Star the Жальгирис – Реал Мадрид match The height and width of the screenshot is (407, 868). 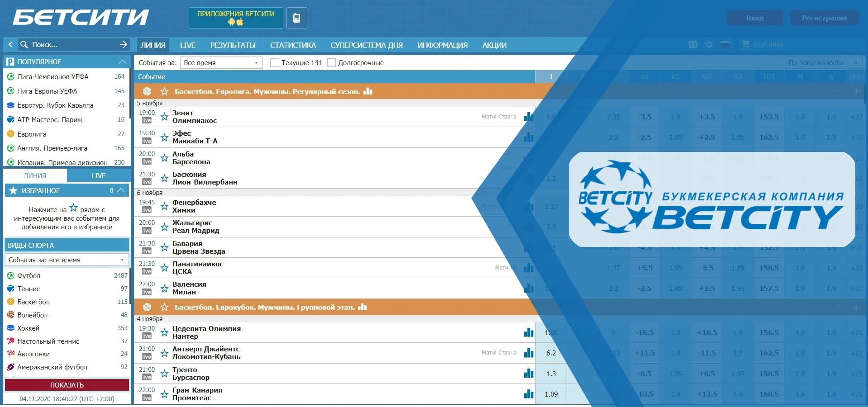tap(164, 227)
